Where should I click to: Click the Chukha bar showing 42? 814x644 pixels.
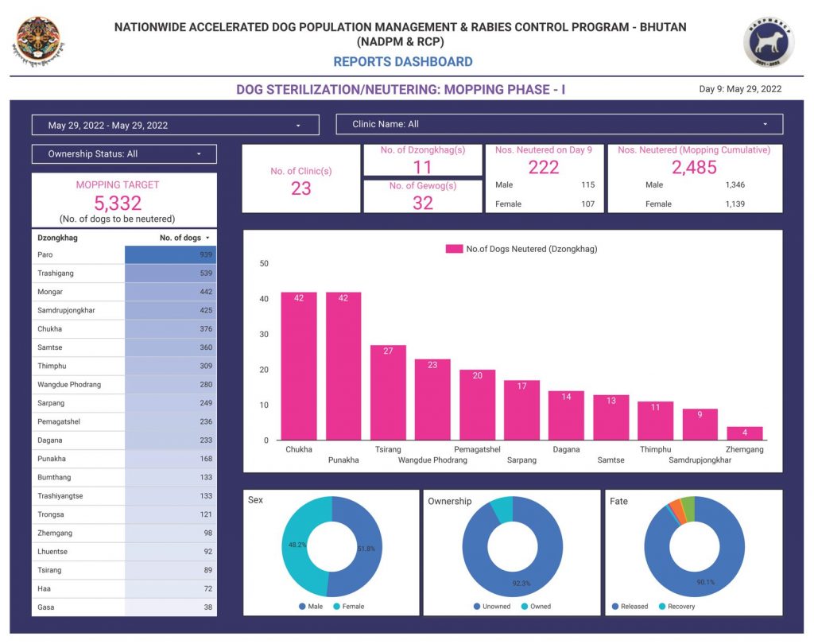pos(299,367)
